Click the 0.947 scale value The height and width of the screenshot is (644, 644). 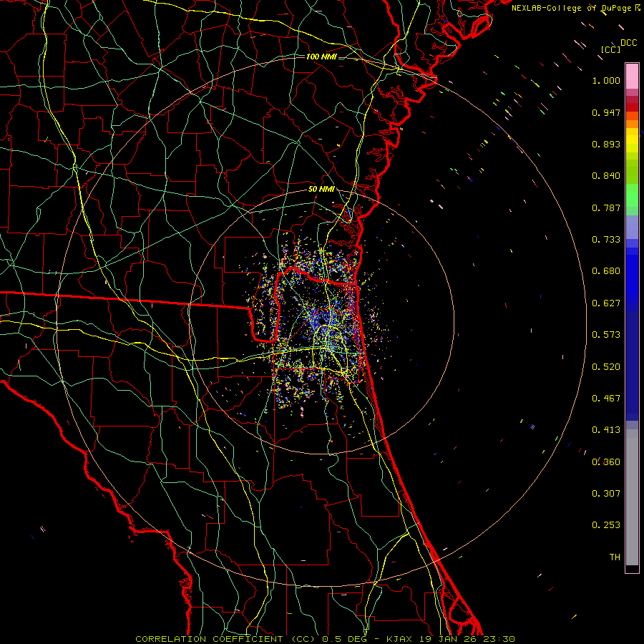(606, 112)
